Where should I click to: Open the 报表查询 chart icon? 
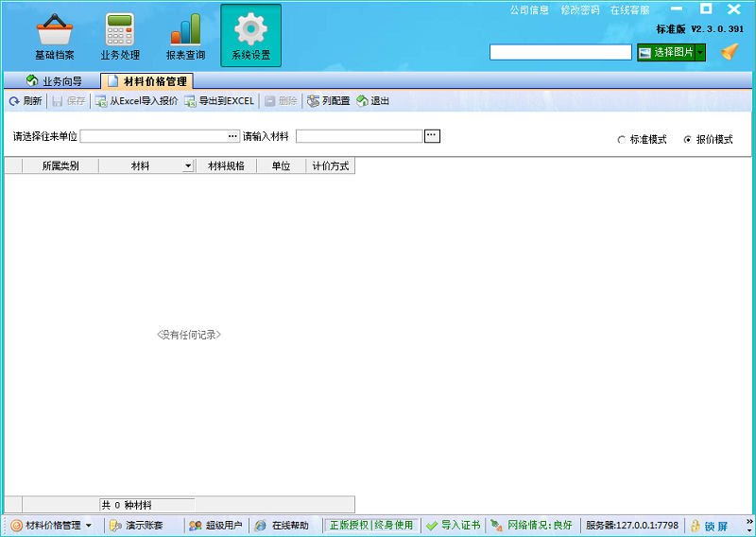tap(185, 29)
